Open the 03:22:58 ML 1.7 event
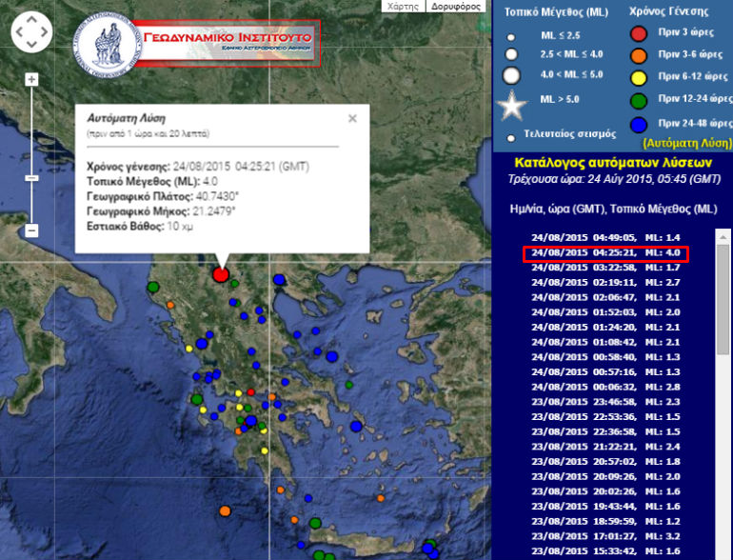 click(x=604, y=269)
